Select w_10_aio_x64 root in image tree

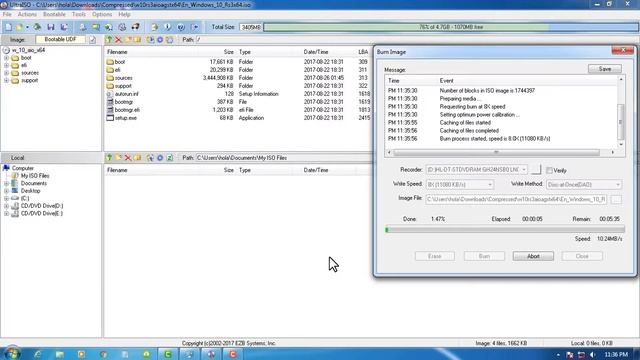click(28, 50)
